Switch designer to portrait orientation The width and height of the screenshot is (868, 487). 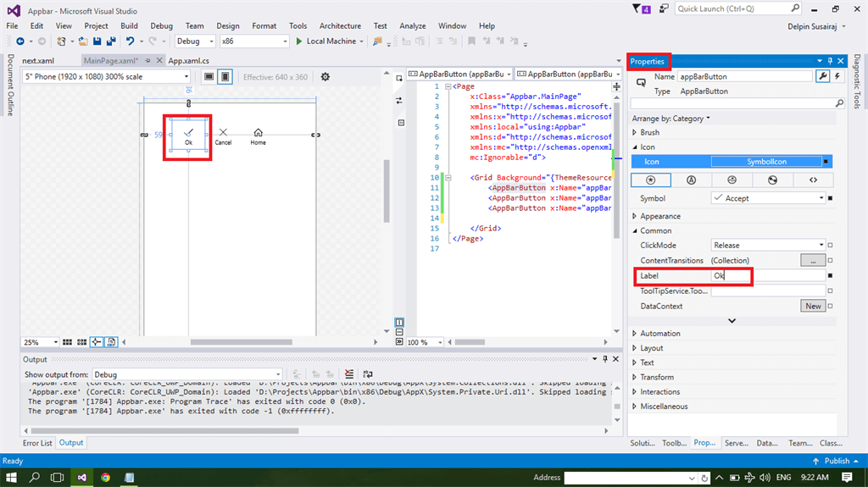pos(225,77)
